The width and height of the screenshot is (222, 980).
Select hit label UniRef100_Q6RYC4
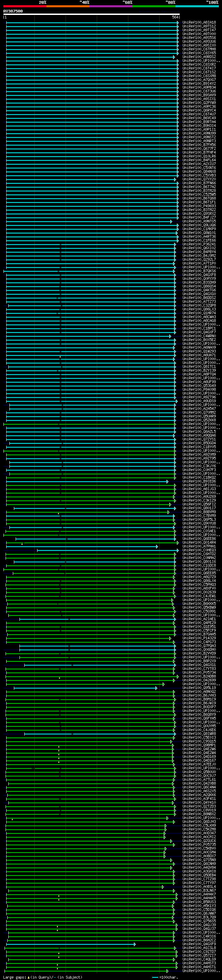[199, 110]
